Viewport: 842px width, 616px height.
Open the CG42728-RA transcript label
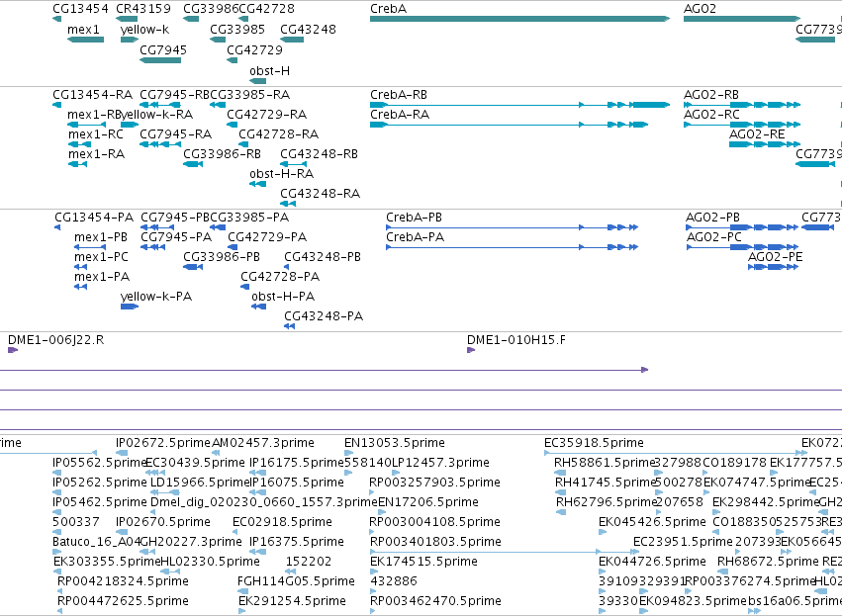pyautogui.click(x=278, y=134)
